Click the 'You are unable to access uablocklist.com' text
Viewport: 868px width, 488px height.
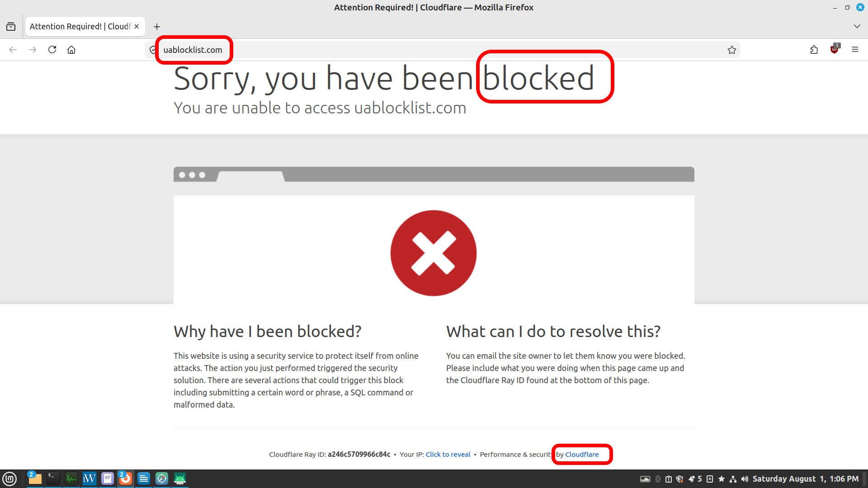click(x=320, y=108)
